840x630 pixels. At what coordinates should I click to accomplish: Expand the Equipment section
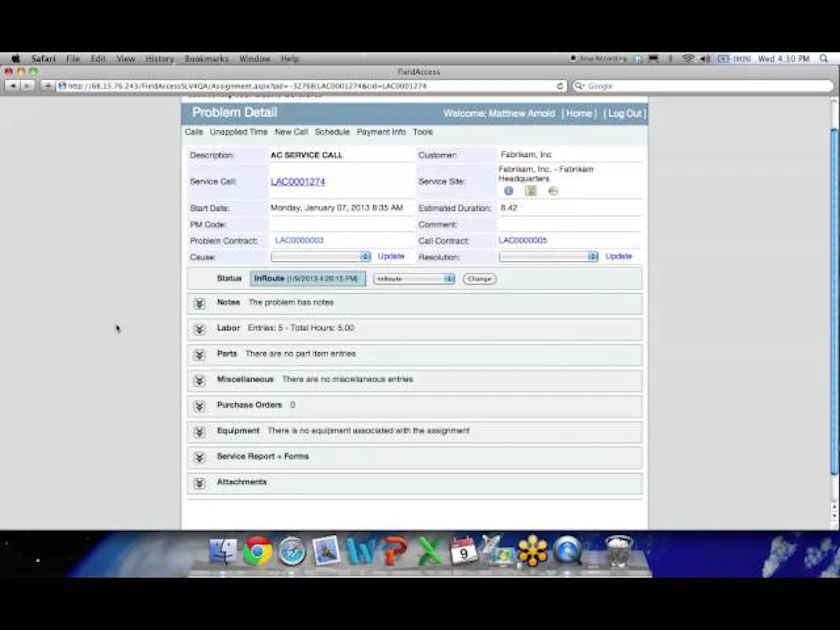(199, 432)
